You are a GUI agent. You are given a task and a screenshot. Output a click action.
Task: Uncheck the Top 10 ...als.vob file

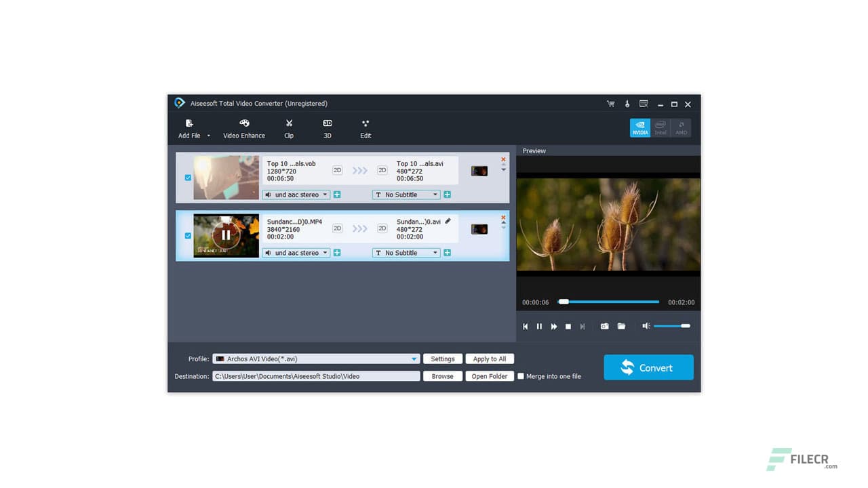[x=188, y=178]
